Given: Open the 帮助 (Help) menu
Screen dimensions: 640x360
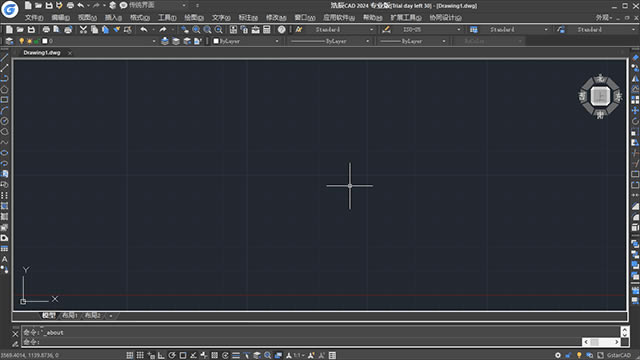Looking at the screenshot, I should click(373, 18).
